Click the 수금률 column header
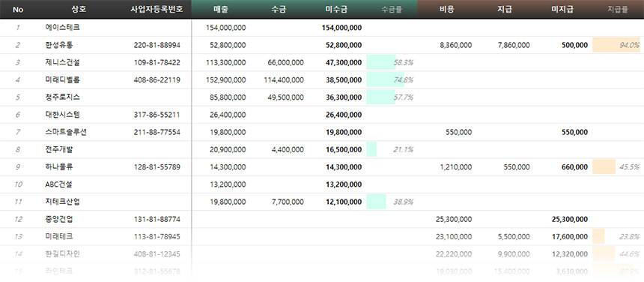644x282 pixels. click(392, 10)
